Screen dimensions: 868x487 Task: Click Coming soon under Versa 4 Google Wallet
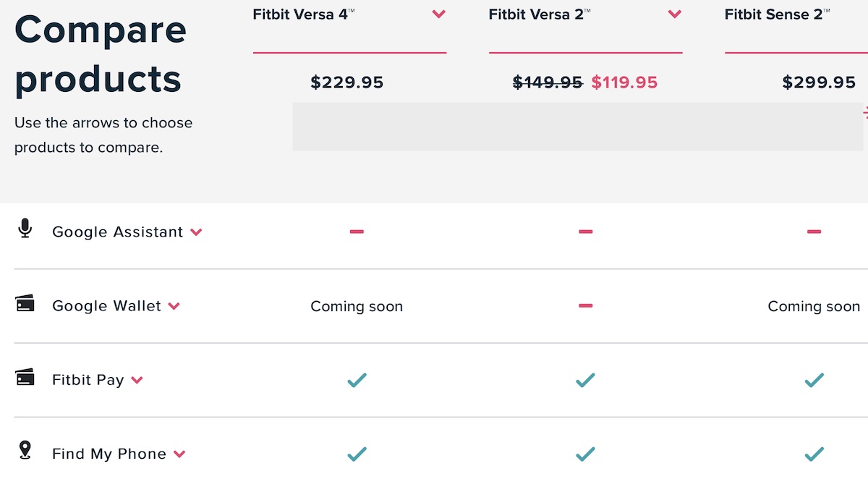coord(357,306)
